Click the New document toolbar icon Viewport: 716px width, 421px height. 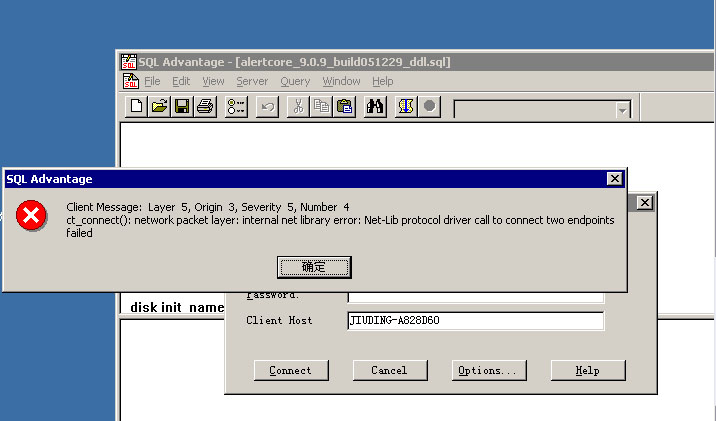[136, 107]
